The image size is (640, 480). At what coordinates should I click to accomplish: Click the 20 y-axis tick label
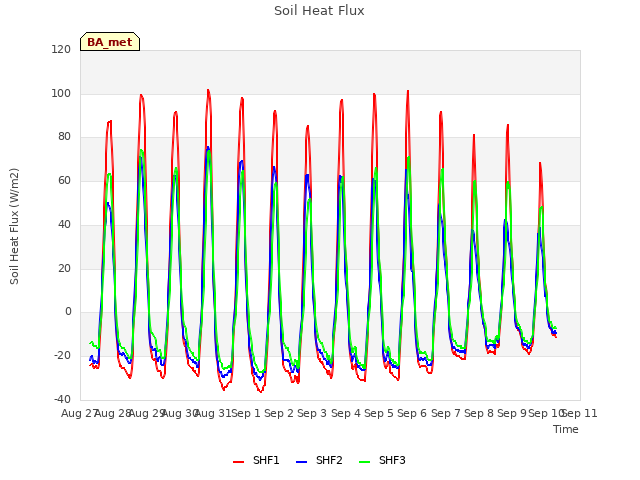[x=64, y=268]
